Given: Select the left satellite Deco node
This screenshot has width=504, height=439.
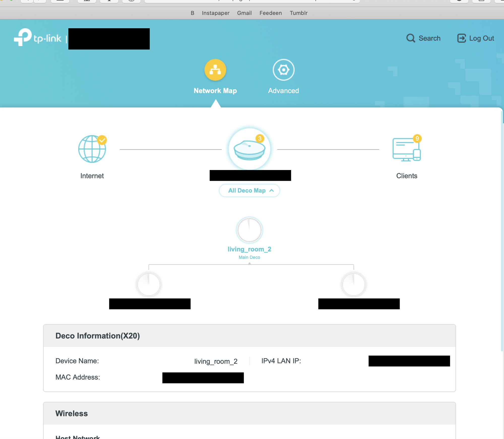Looking at the screenshot, I should tap(149, 284).
